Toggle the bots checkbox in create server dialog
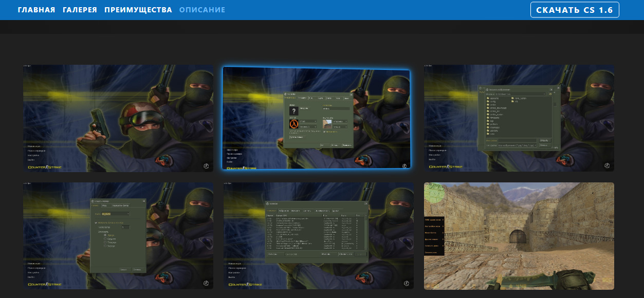 tap(96, 222)
